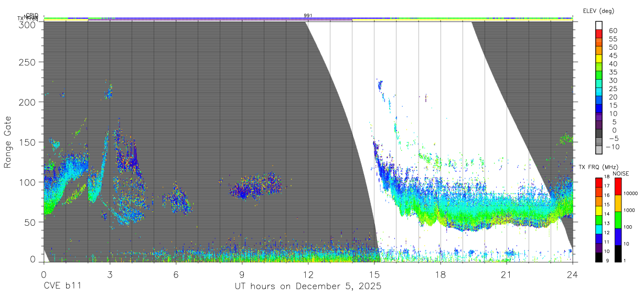Click the '60' label on ELEV scale
This screenshot has height=297, width=644.
pos(613,31)
